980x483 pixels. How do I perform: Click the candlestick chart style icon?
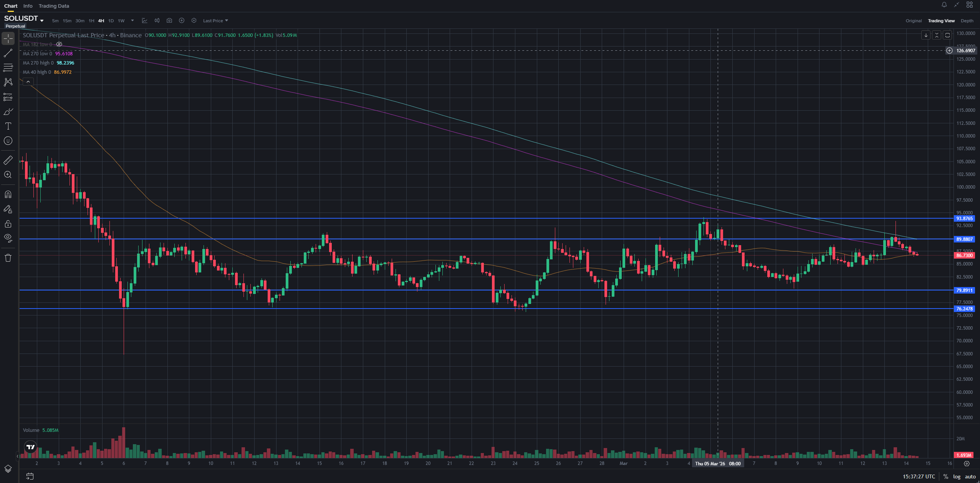[157, 21]
